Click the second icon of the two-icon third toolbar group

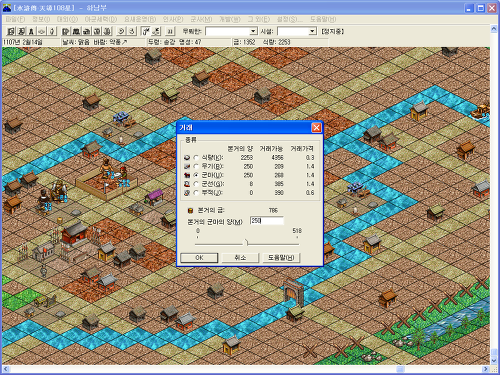[132, 31]
